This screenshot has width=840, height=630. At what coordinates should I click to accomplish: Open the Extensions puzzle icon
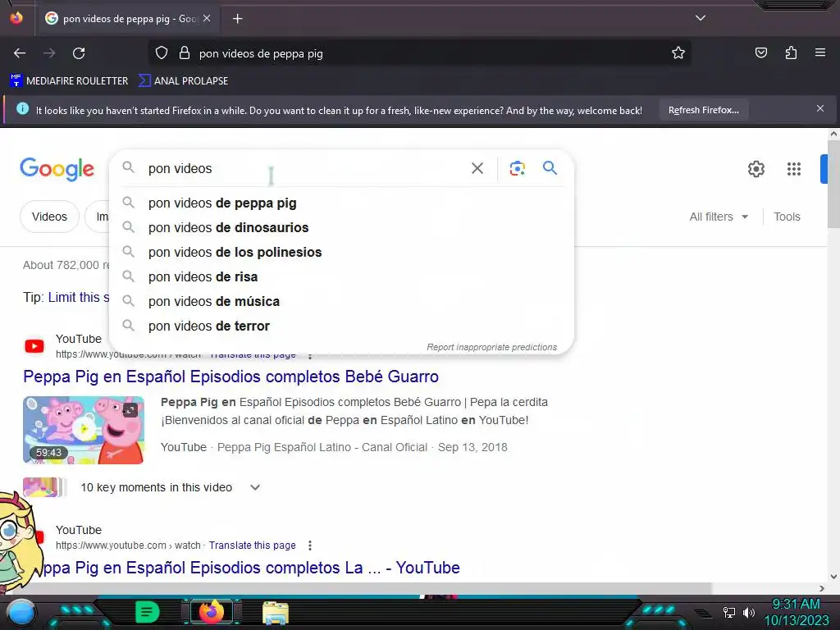click(x=791, y=53)
